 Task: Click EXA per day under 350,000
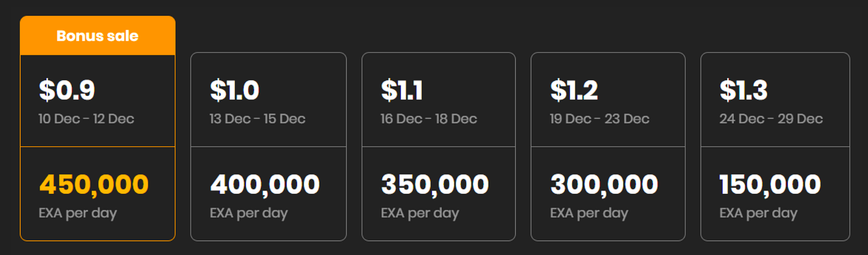[x=419, y=213]
